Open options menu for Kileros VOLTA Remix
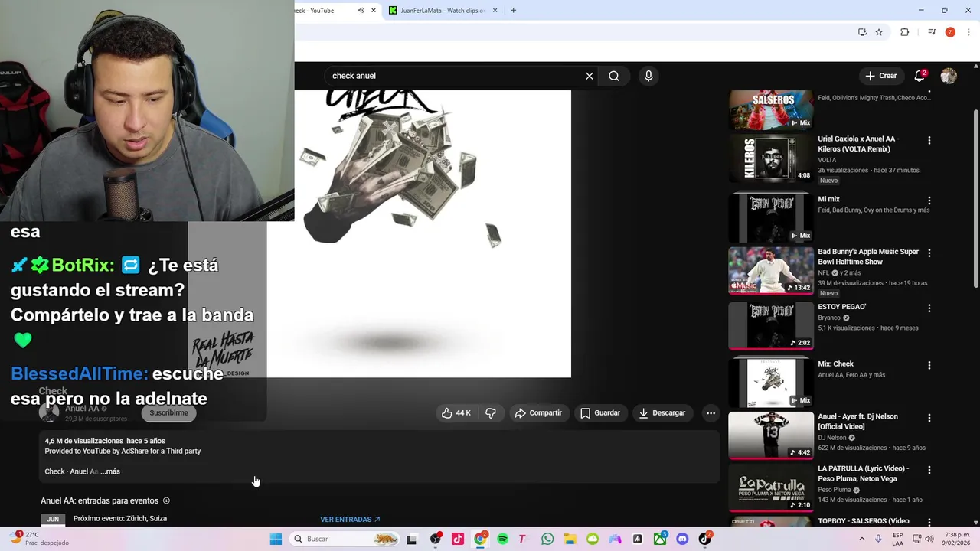 (929, 141)
